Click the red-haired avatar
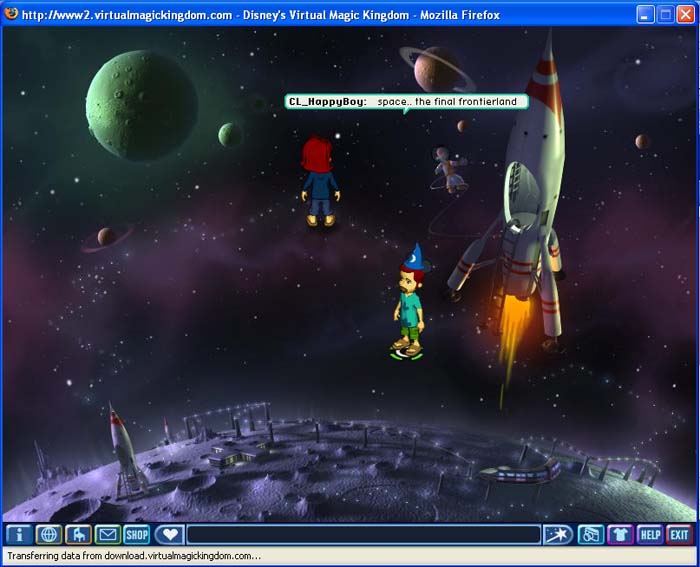Image resolution: width=700 pixels, height=567 pixels. point(320,181)
